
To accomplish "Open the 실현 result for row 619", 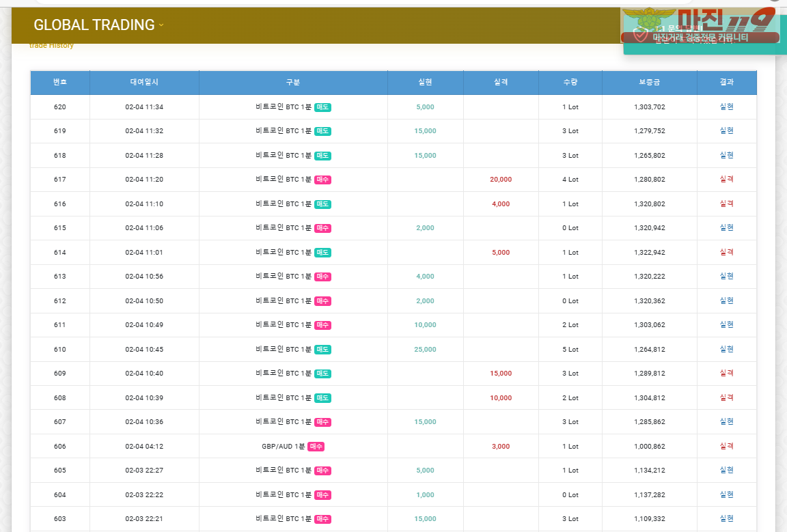I will click(726, 131).
